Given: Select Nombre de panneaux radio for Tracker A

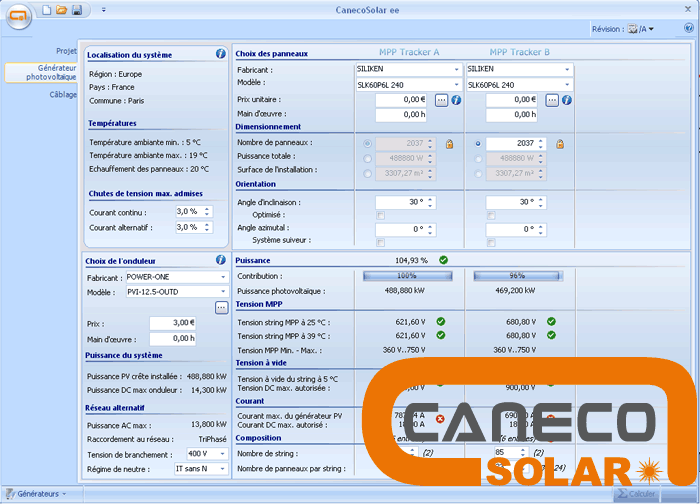Looking at the screenshot, I should [367, 144].
